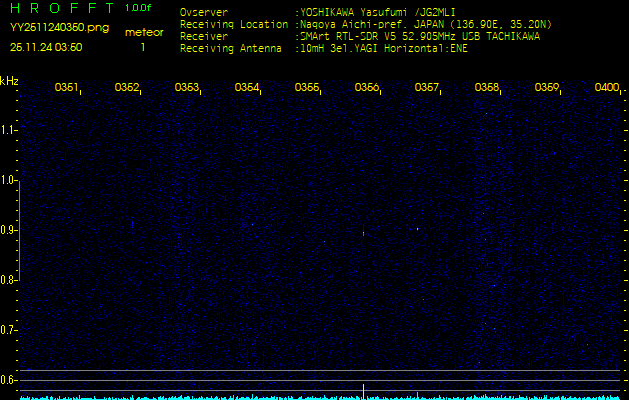Click the Receiving Antenna value 10mH 3el.YAGI
The image size is (629, 400).
384,49
